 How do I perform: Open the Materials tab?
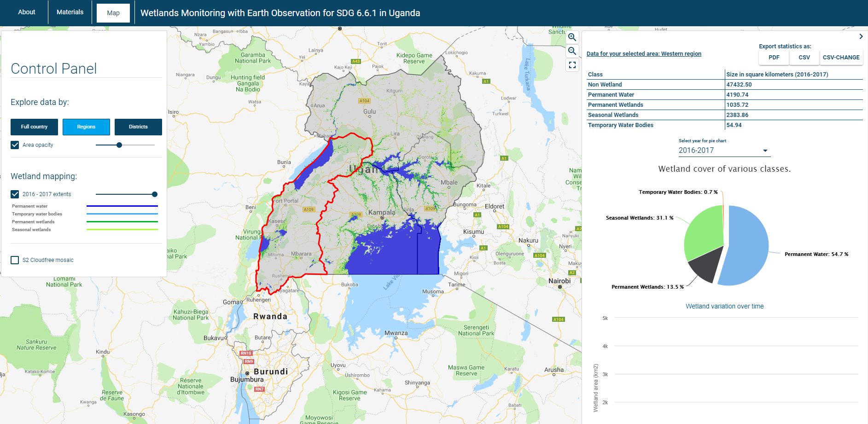click(x=70, y=12)
